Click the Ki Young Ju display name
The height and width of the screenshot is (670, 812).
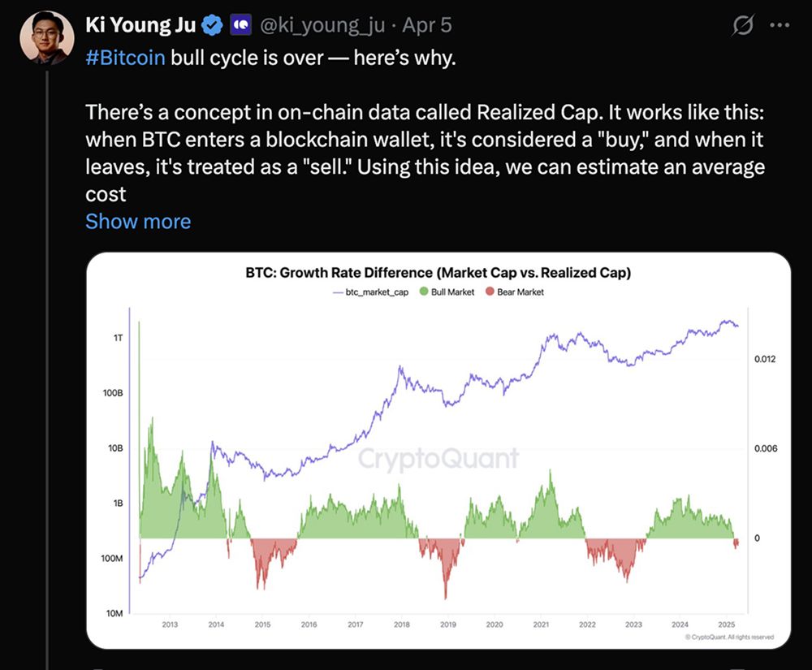click(x=140, y=25)
